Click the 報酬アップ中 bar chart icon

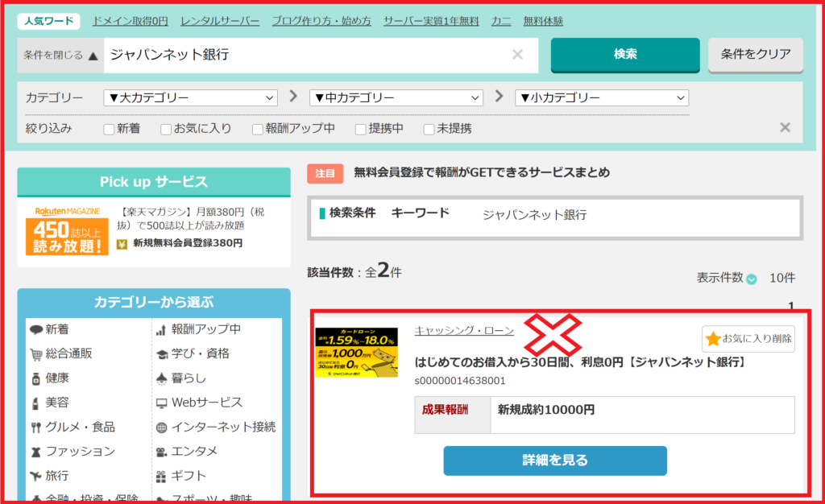tap(161, 330)
